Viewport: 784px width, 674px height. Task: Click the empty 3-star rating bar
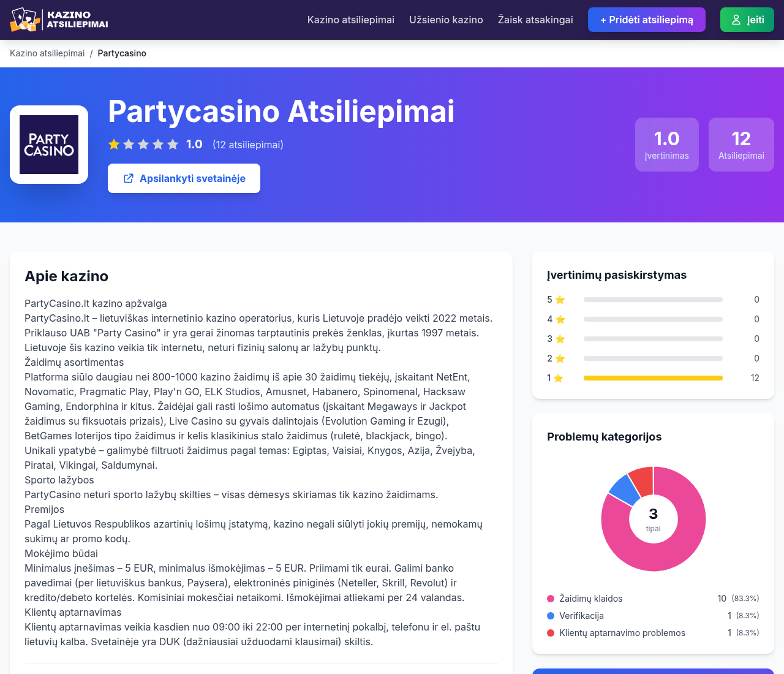[653, 339]
